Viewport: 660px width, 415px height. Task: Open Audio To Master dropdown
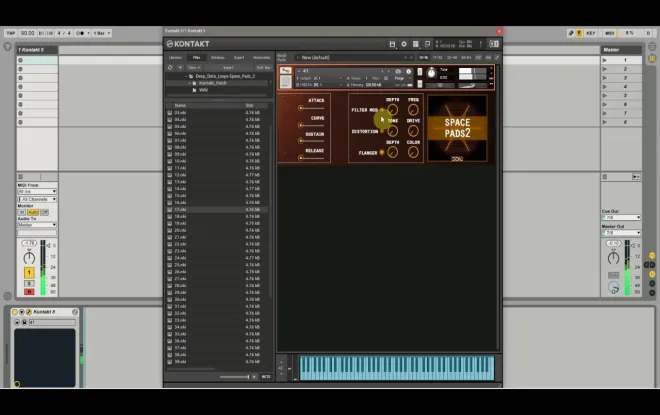click(x=37, y=225)
